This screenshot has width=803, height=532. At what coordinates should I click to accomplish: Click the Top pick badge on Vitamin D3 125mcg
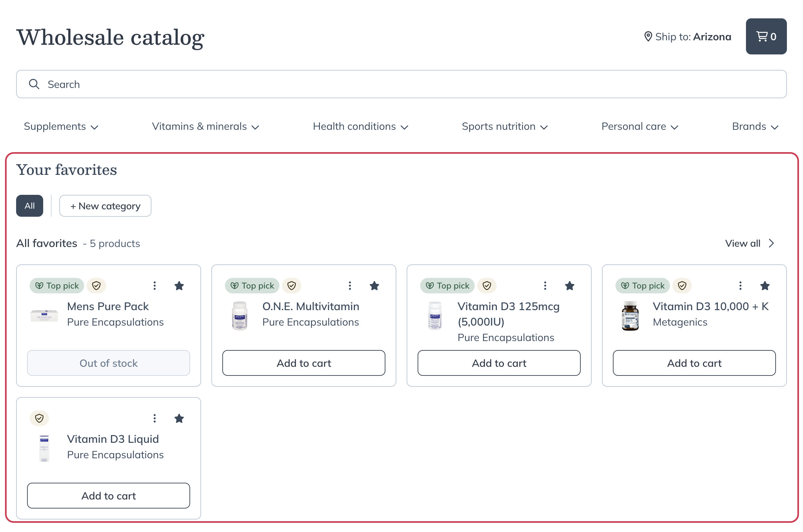pyautogui.click(x=447, y=286)
